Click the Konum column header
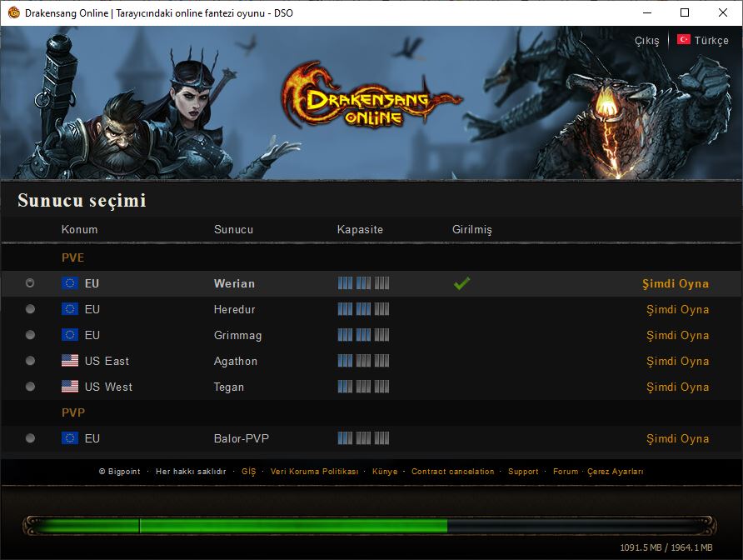Image resolution: width=743 pixels, height=560 pixels. [x=80, y=229]
